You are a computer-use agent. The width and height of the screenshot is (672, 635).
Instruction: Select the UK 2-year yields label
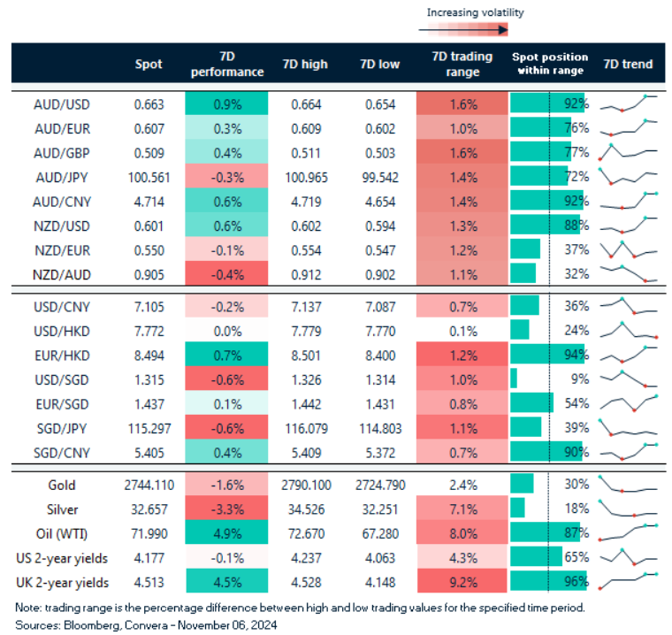tap(63, 583)
